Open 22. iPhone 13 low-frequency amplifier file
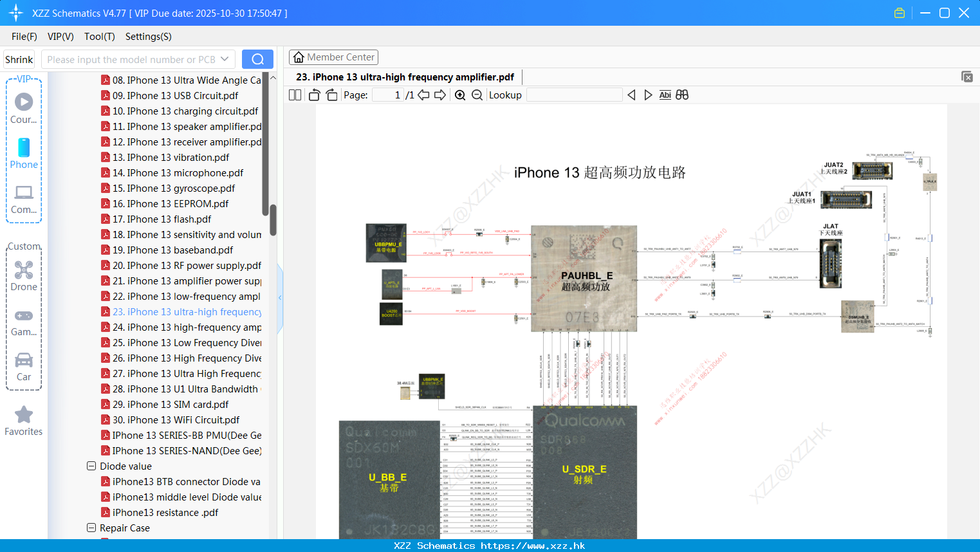The height and width of the screenshot is (552, 980). point(181,297)
